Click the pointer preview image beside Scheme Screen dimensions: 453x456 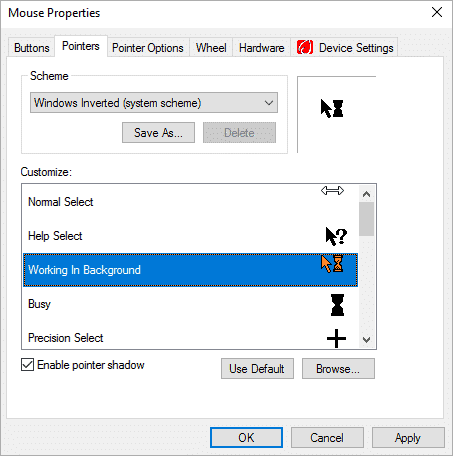(332, 108)
